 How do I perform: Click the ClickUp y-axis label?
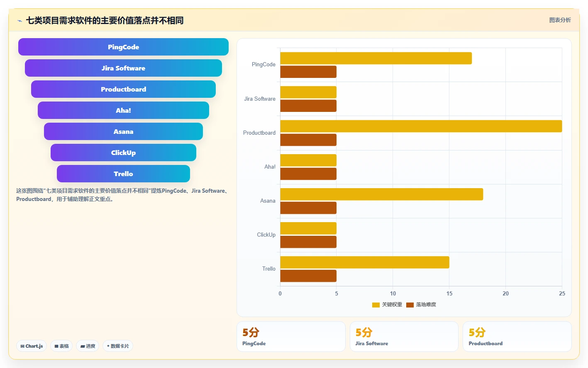coord(266,235)
